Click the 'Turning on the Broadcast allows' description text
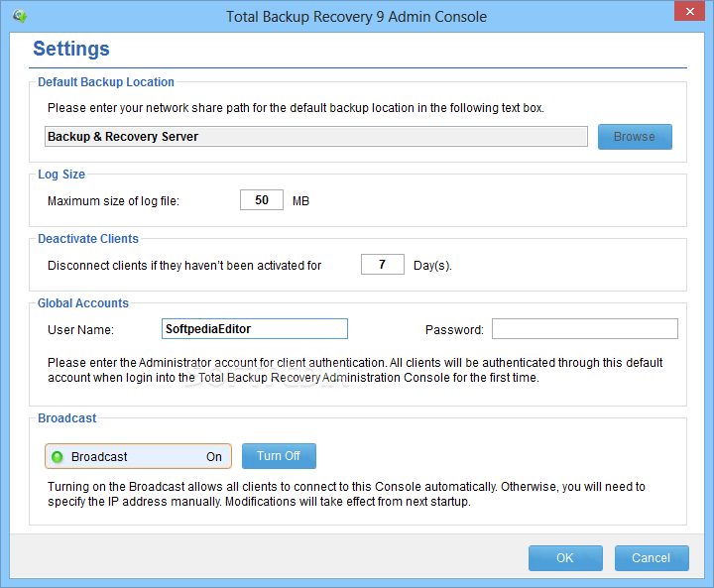The height and width of the screenshot is (588, 714). click(x=346, y=494)
